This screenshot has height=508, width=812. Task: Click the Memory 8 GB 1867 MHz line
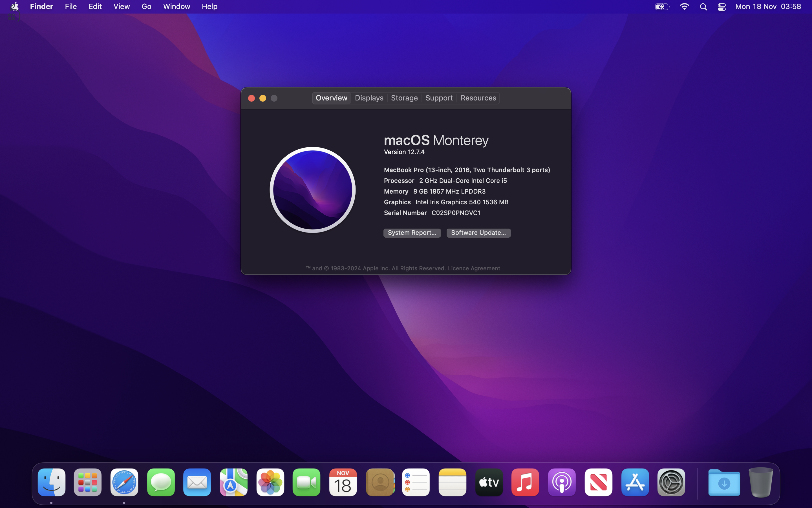click(434, 192)
